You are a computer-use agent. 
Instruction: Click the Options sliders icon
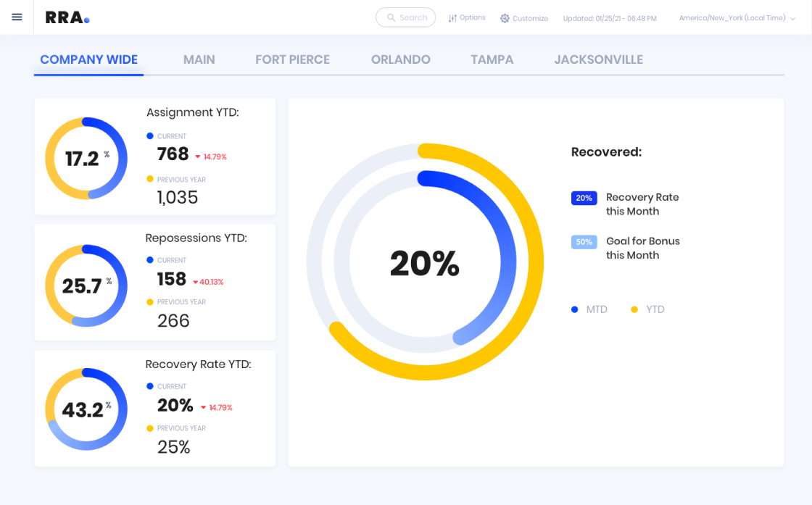click(x=452, y=18)
